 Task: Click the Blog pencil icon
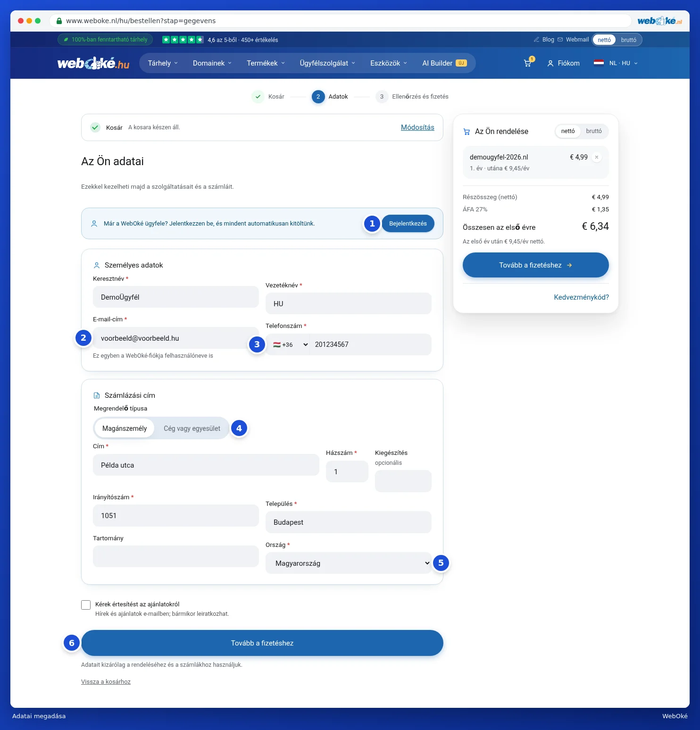(536, 40)
